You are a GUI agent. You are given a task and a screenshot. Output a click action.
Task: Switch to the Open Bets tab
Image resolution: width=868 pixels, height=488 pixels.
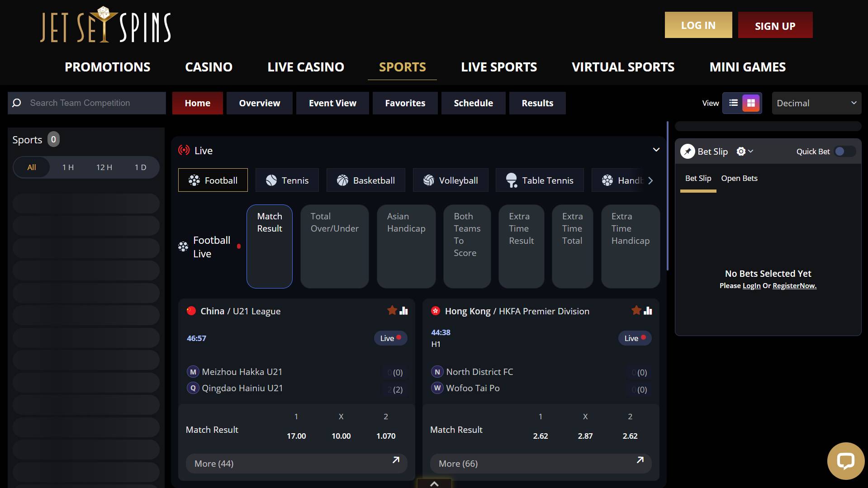point(739,178)
